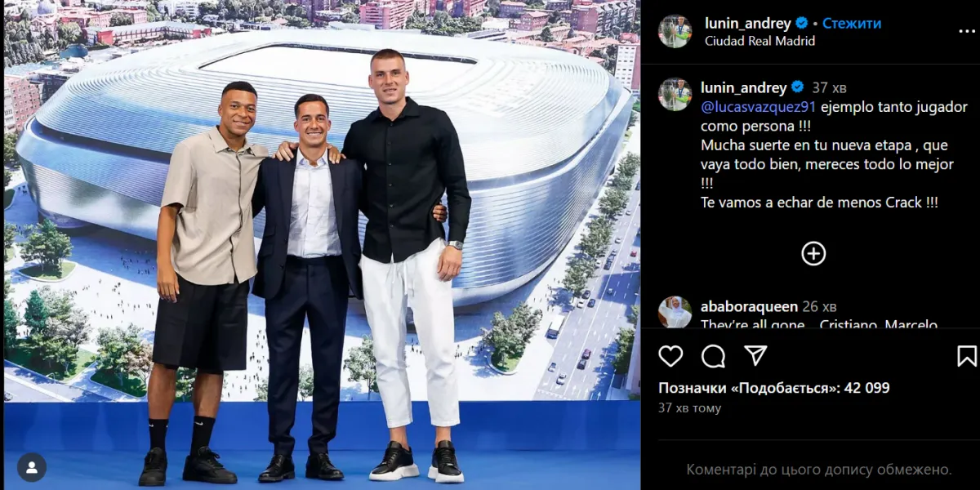Click the 37 хв тому timestamp
This screenshot has width=980, height=490.
pos(689,408)
